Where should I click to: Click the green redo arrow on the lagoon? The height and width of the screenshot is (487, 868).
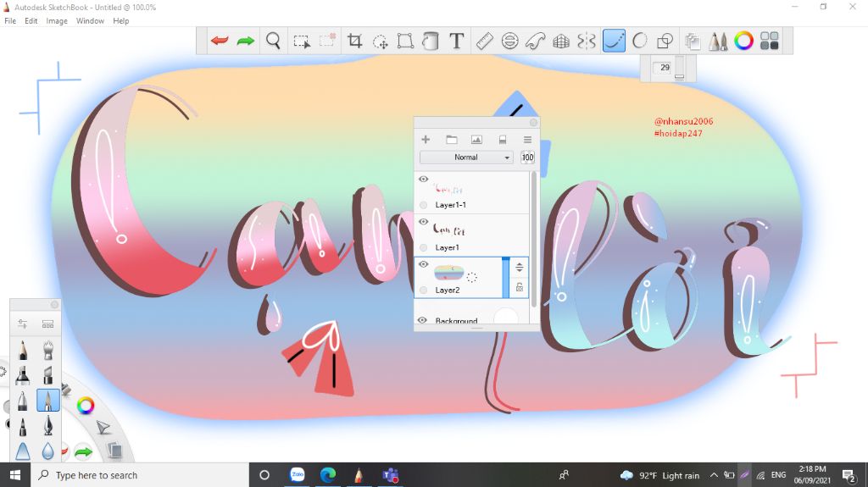84,452
